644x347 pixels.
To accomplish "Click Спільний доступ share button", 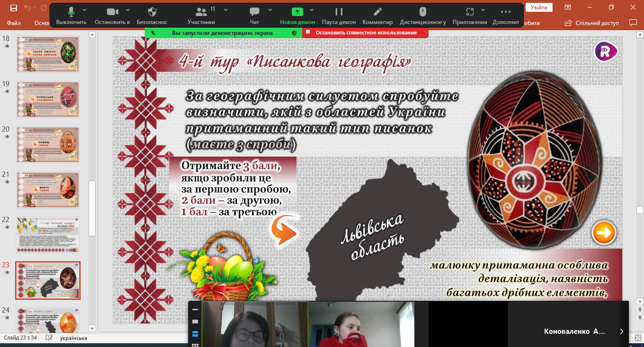I will click(x=591, y=23).
